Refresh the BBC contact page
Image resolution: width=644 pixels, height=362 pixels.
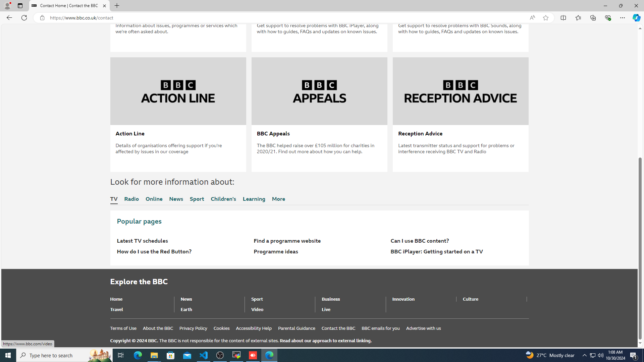point(24,18)
